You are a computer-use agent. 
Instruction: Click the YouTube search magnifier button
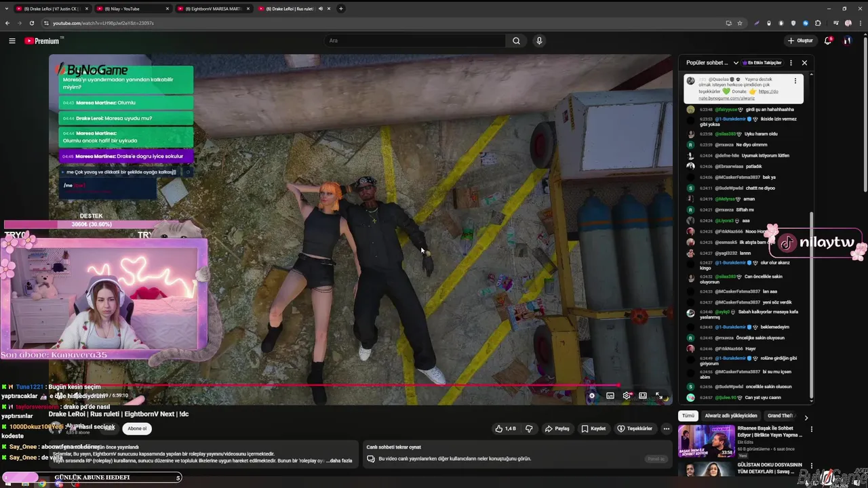(x=516, y=41)
